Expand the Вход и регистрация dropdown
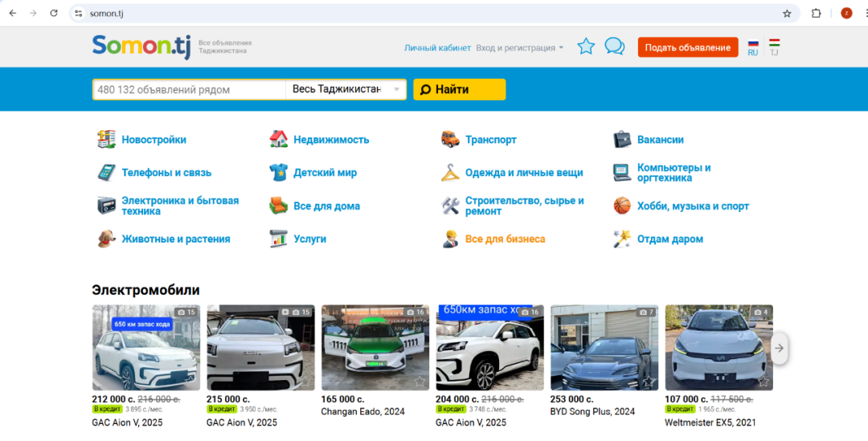 pos(520,47)
